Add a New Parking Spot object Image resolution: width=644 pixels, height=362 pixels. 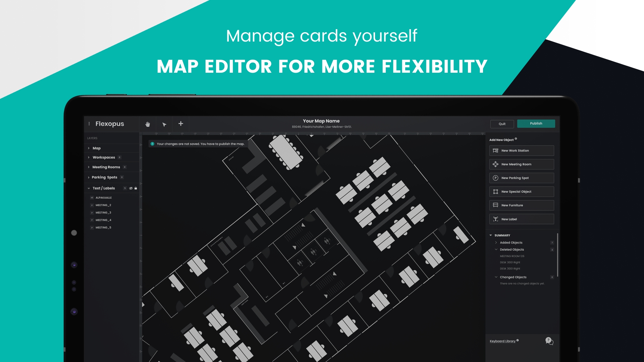521,178
